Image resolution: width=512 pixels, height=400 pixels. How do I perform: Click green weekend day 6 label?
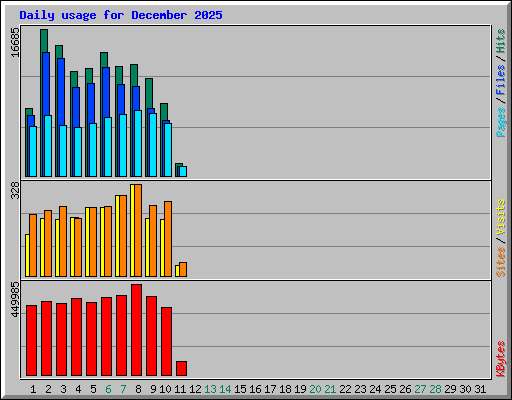[108, 389]
